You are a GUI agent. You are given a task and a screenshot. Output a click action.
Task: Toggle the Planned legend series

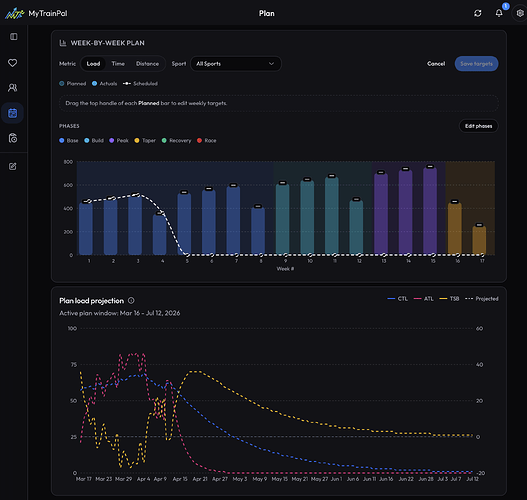pyautogui.click(x=73, y=84)
